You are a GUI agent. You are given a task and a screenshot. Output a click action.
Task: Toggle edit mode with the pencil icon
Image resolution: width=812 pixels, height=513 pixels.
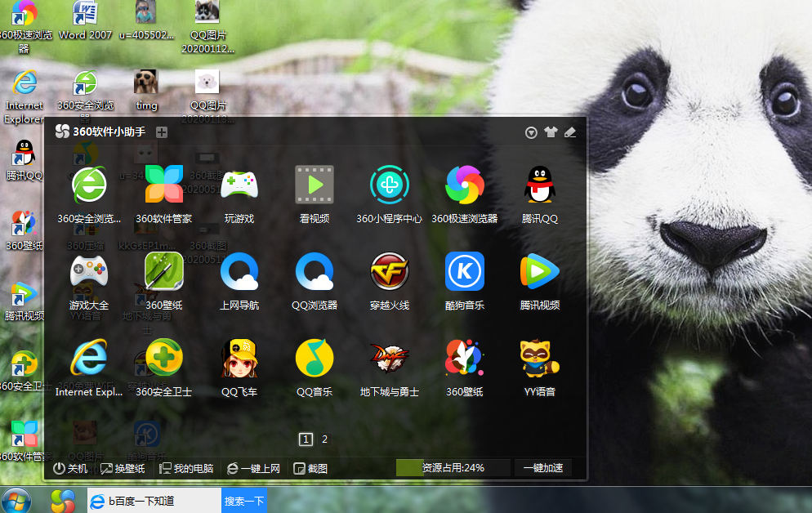pyautogui.click(x=569, y=132)
